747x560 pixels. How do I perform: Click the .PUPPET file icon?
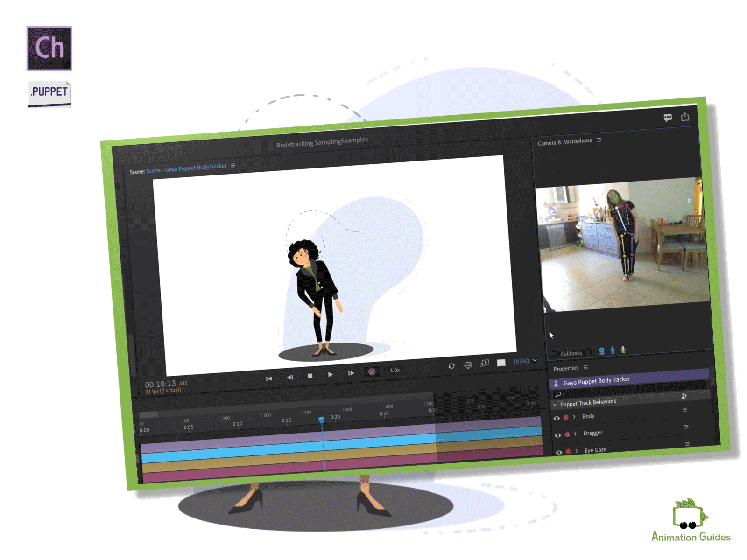[x=49, y=94]
